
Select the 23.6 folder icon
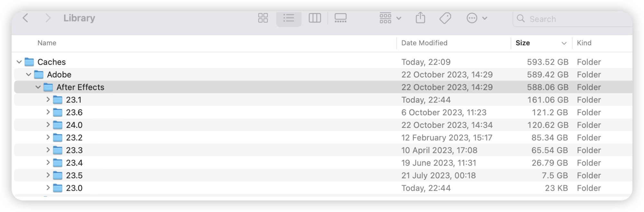[58, 112]
